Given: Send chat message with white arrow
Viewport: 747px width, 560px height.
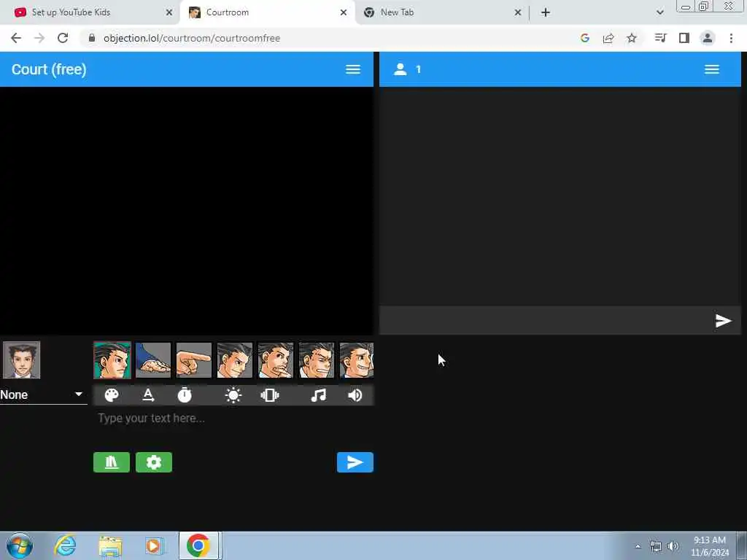Looking at the screenshot, I should [723, 321].
